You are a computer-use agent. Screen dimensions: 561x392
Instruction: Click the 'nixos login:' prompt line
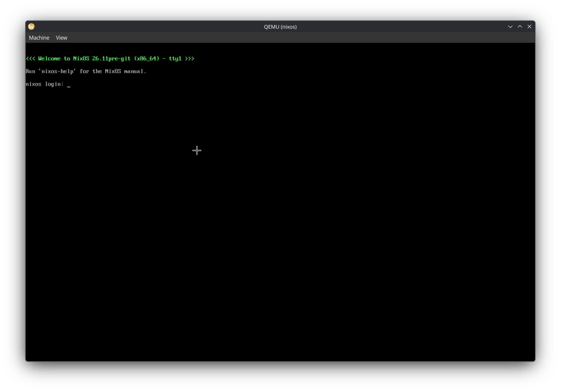[x=48, y=84]
